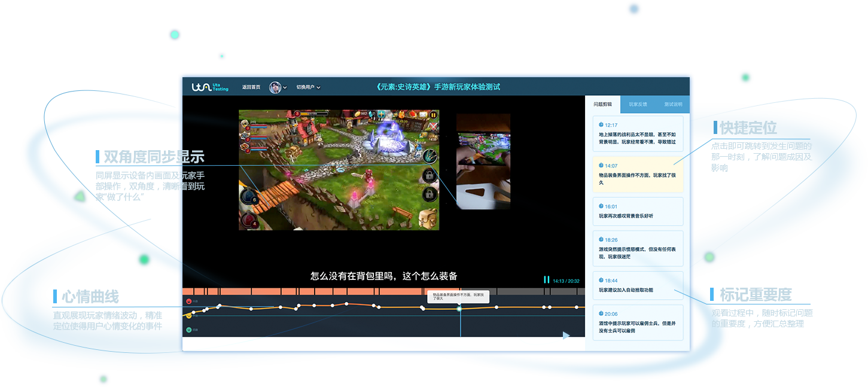Click the 14:13 / 20:32 time display

pyautogui.click(x=566, y=281)
